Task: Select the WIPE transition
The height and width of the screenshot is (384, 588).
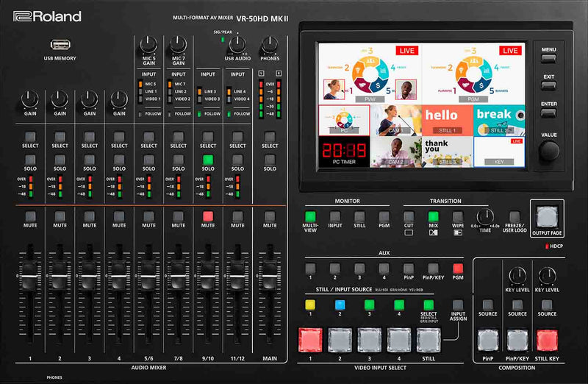Action: pos(457,216)
